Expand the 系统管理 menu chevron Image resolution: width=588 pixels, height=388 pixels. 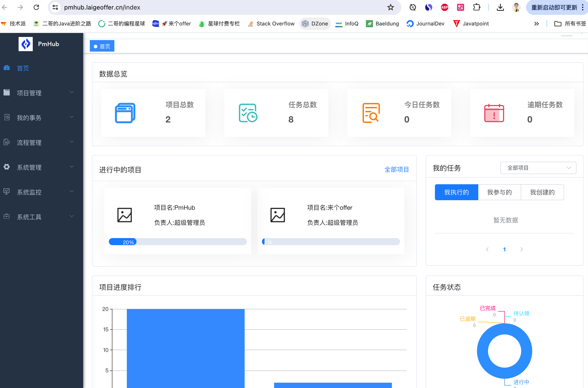[72, 167]
